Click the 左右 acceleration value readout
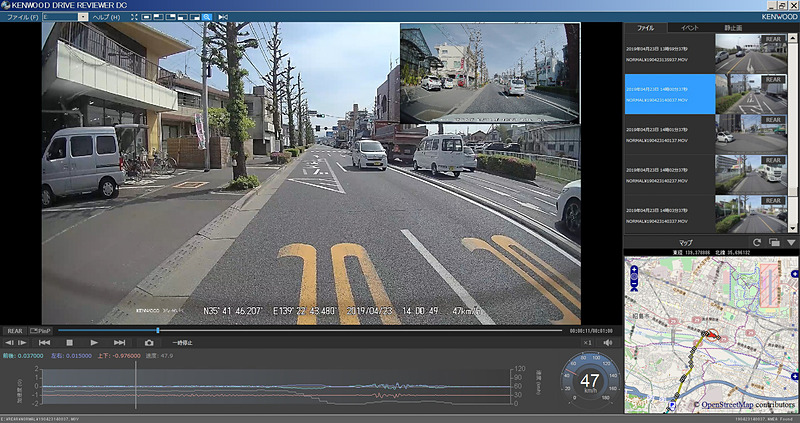The height and width of the screenshot is (423, 800). tap(71, 356)
